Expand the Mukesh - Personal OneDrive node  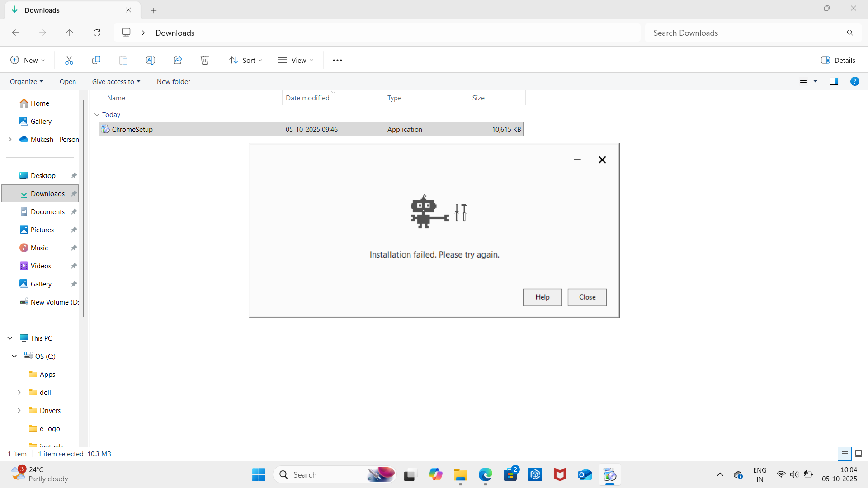(x=10, y=139)
